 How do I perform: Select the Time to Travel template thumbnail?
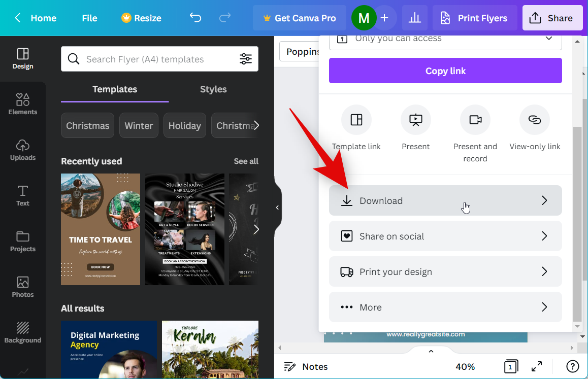click(x=101, y=229)
